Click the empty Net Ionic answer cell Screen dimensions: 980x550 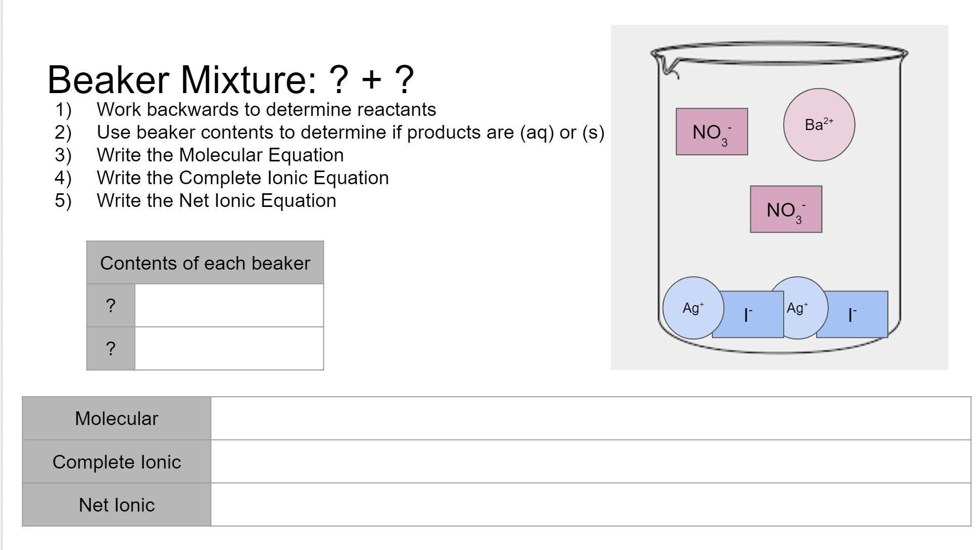click(590, 504)
